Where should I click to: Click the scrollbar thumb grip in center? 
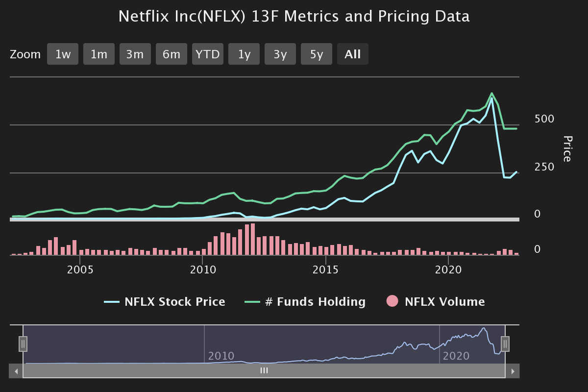264,371
